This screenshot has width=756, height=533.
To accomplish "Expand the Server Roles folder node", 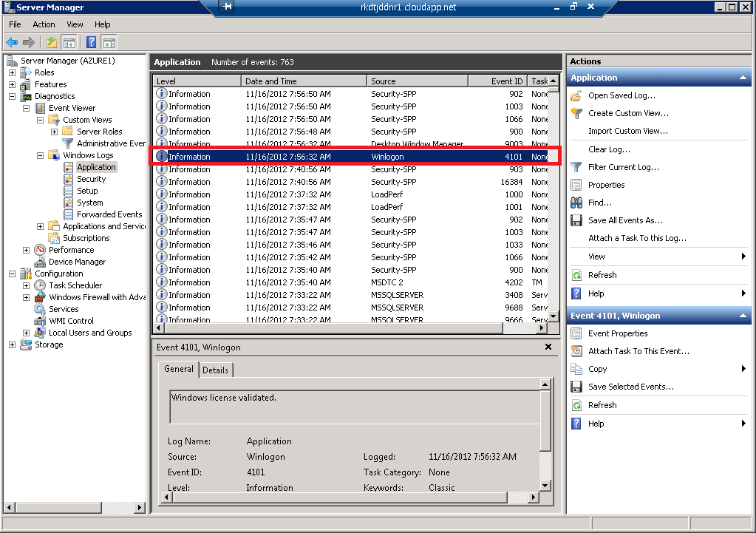I will [55, 132].
